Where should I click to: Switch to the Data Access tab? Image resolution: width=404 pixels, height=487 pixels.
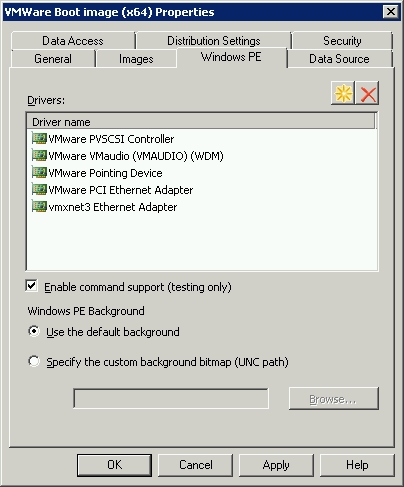[x=73, y=41]
